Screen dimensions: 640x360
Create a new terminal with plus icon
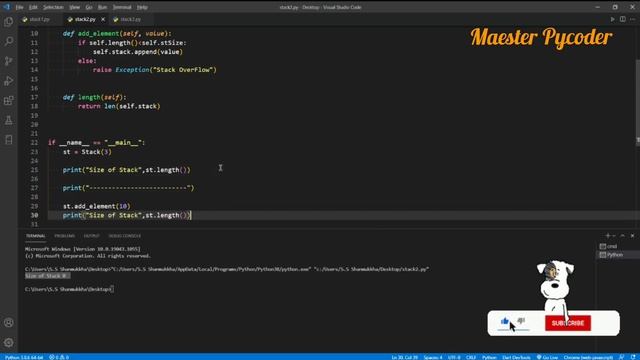click(x=607, y=236)
